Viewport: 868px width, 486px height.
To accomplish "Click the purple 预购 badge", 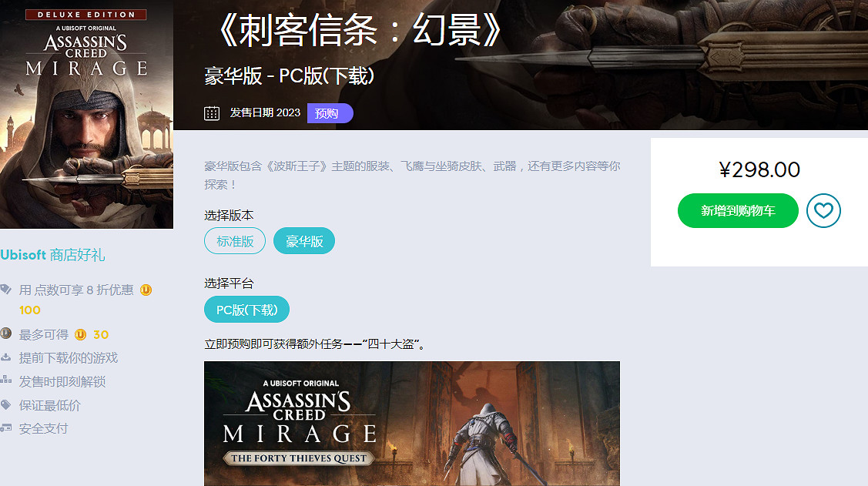I will [x=330, y=113].
